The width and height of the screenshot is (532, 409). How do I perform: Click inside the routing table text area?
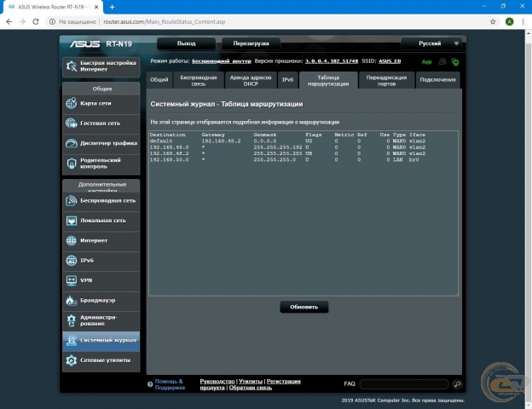click(304, 213)
